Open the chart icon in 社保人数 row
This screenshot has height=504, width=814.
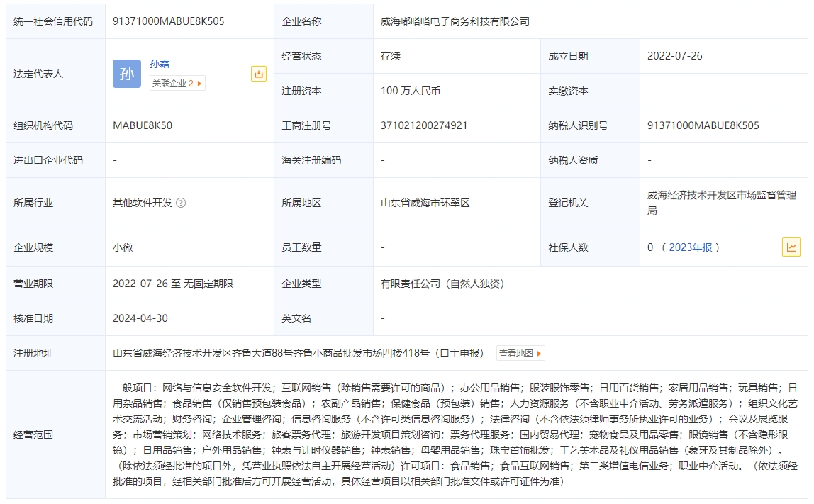[x=791, y=247]
